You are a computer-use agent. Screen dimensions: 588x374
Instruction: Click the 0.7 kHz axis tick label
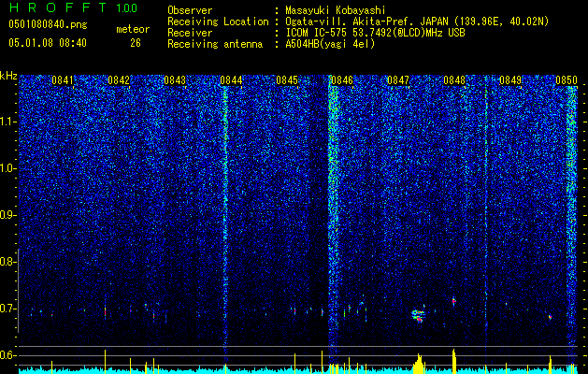pyautogui.click(x=8, y=309)
